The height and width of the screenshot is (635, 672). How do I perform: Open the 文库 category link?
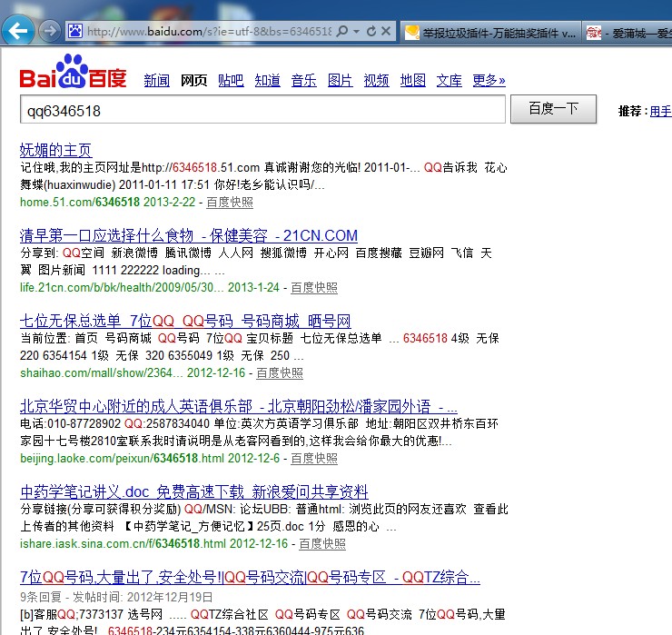450,80
